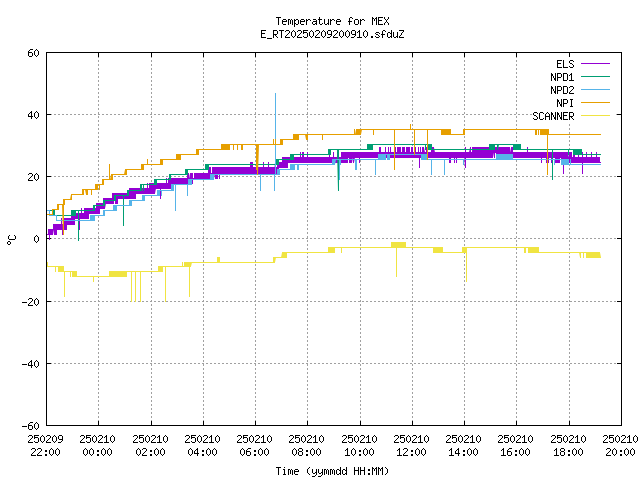Click the purple ELS legend line sample
The width and height of the screenshot is (640, 480).
595,64
